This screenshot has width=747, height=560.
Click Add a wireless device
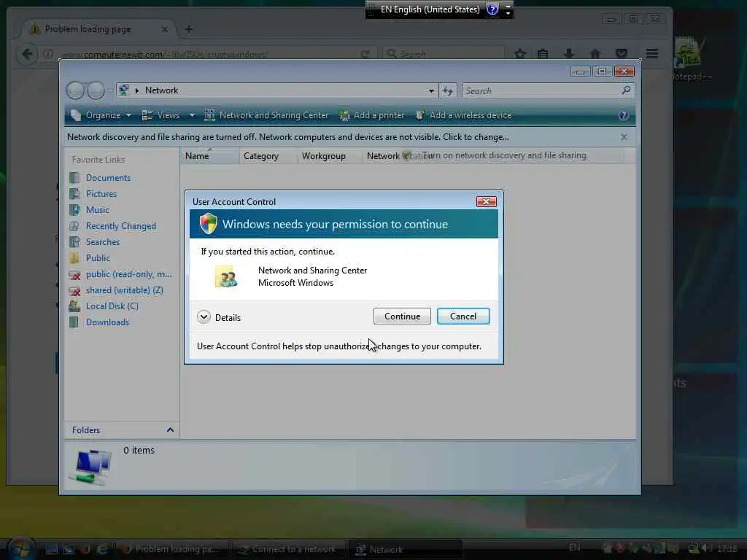click(x=463, y=115)
